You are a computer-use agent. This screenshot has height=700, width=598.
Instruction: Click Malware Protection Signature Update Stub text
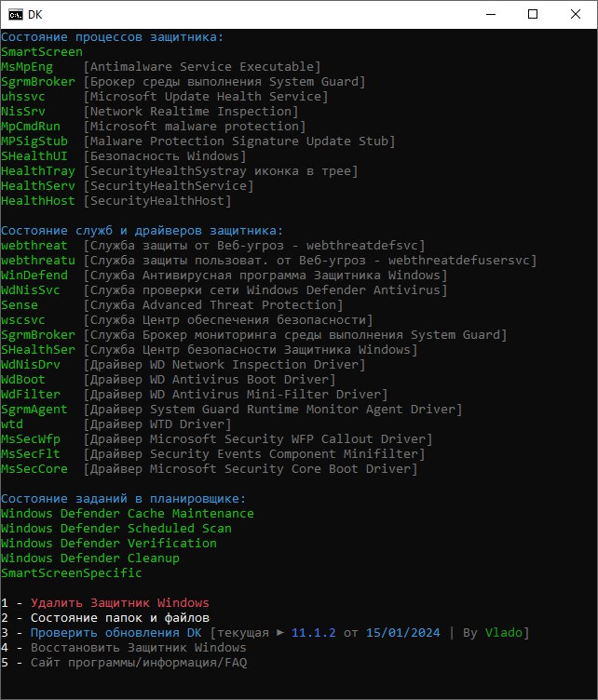[239, 141]
